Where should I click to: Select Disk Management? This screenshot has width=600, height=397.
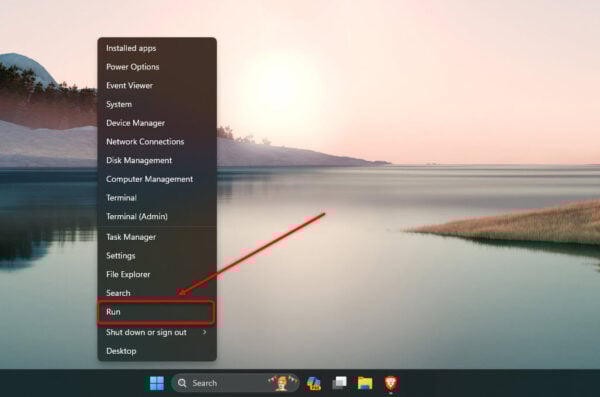coord(157,160)
